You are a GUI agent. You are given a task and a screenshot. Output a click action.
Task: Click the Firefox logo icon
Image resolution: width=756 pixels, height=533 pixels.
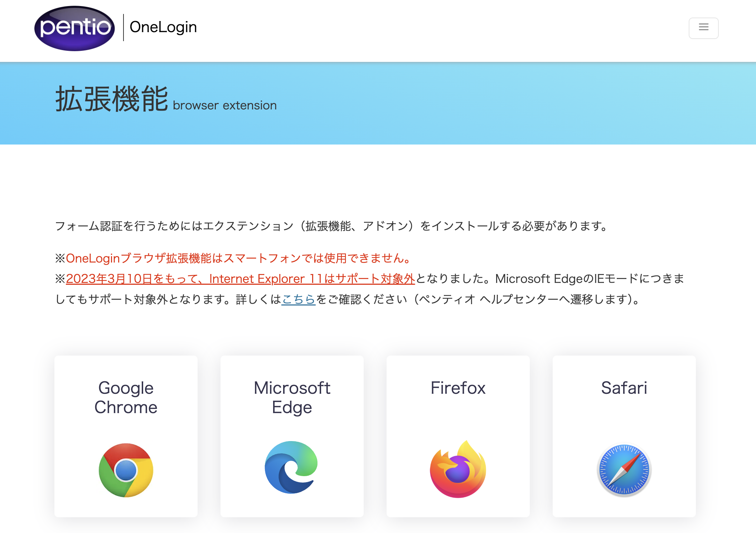(458, 469)
